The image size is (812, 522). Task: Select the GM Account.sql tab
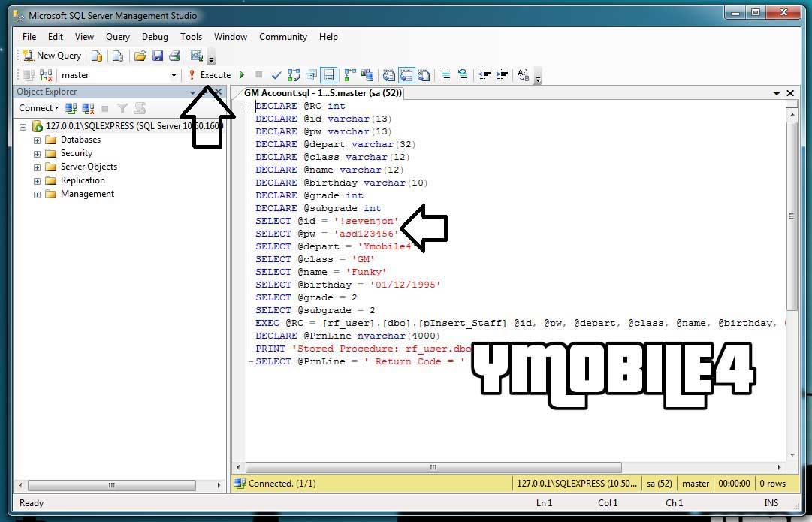(323, 93)
